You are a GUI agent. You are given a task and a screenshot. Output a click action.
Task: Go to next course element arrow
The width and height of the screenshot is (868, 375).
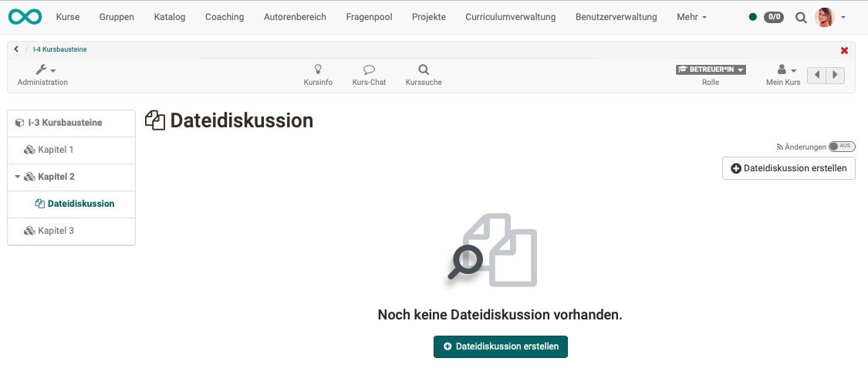(836, 75)
